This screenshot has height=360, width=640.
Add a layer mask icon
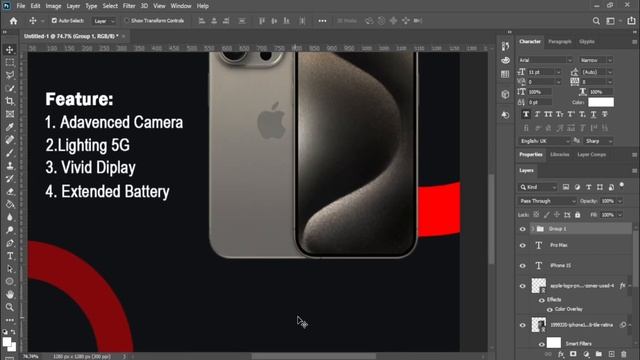point(573,354)
